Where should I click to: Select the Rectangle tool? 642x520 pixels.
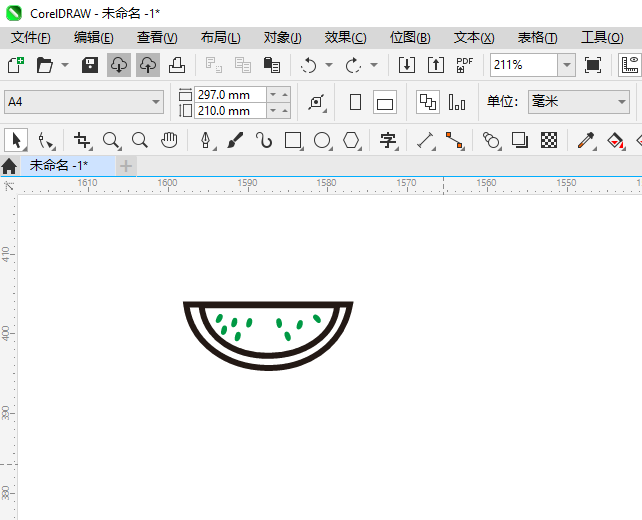pos(293,140)
